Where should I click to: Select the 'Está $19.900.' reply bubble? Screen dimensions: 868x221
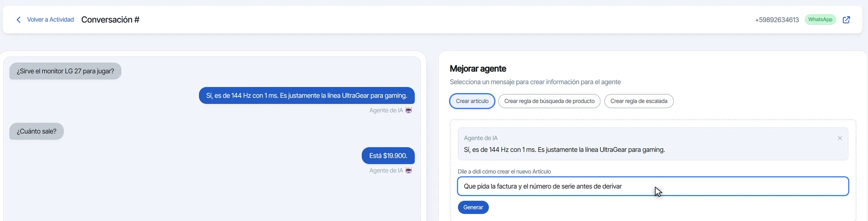388,156
